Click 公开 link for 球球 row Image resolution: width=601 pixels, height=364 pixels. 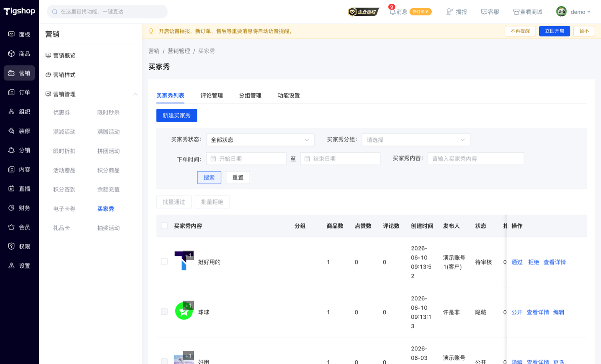coord(517,312)
